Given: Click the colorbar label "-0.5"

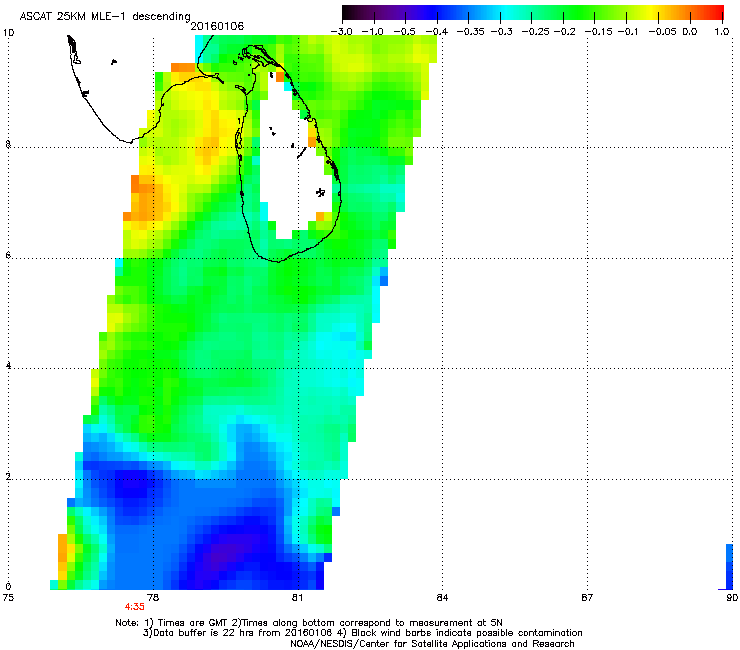Looking at the screenshot, I should [x=404, y=32].
